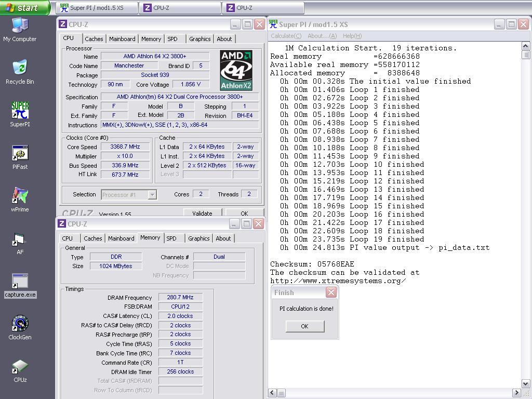Screen dimensions: 532x399
Task: Click the Super PI window title icon
Action: (x=273, y=24)
